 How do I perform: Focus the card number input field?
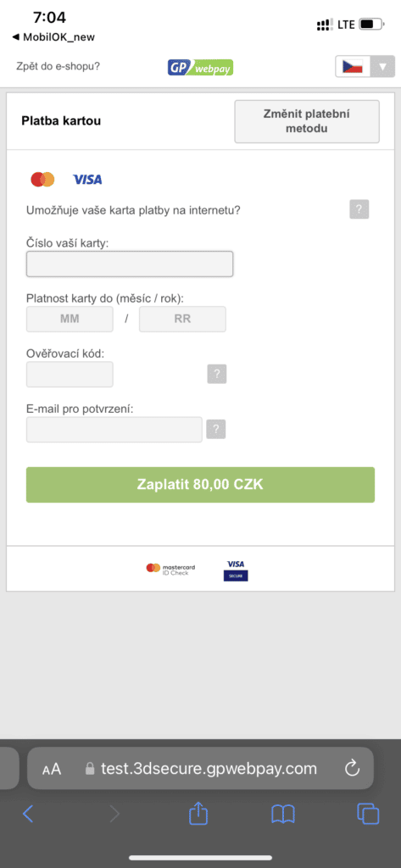click(130, 264)
